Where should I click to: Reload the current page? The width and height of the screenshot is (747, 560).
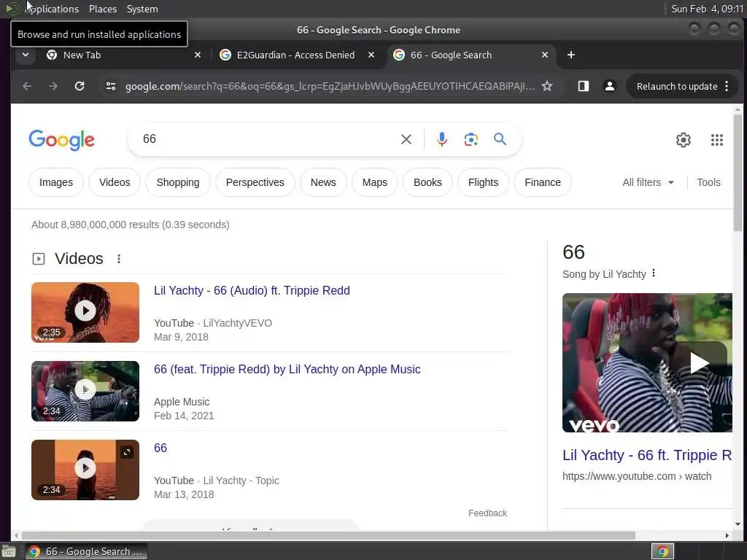click(80, 86)
